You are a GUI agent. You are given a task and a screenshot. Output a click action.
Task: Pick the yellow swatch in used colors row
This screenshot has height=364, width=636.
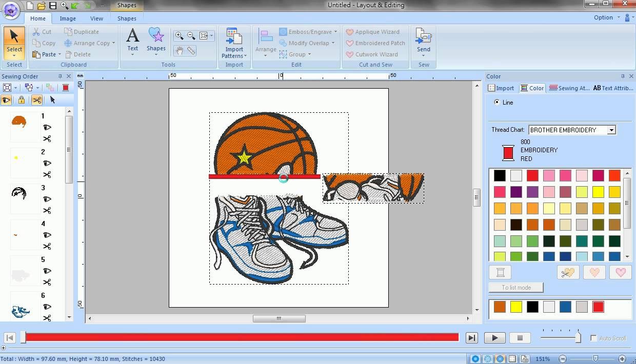(516, 307)
